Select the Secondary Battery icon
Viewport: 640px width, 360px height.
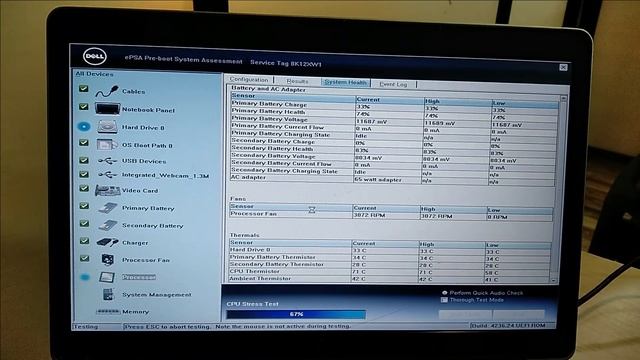108,225
